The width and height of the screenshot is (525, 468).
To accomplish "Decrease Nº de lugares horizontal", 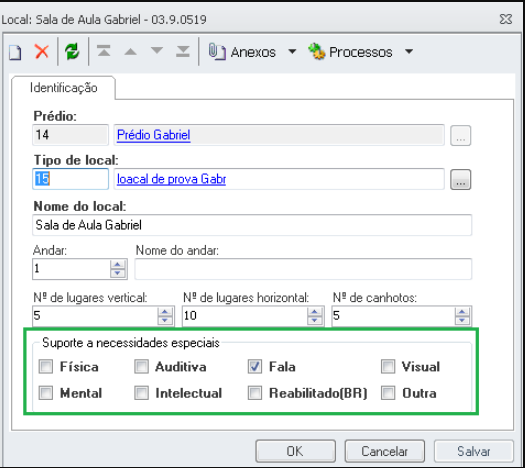I will 314,320.
